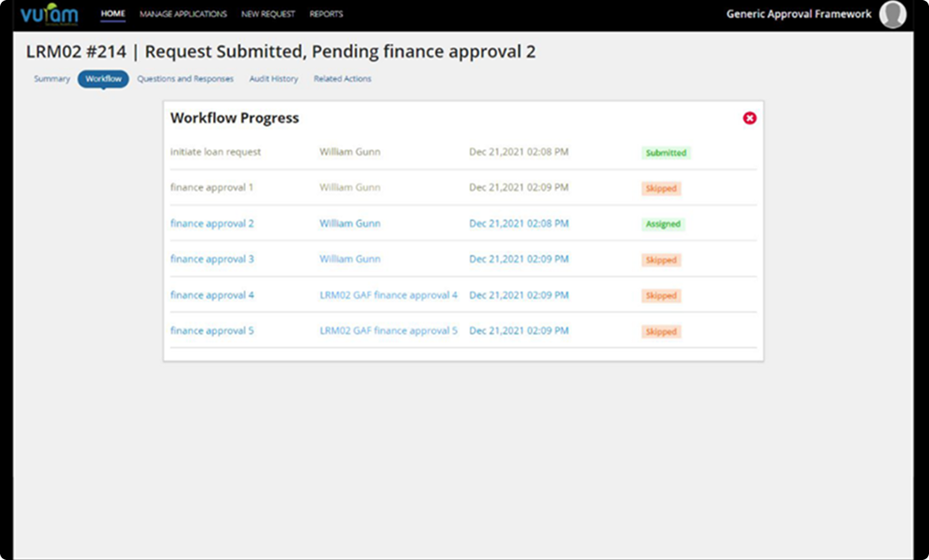Open the Questions and Responses tab
The height and width of the screenshot is (560, 929).
click(185, 79)
